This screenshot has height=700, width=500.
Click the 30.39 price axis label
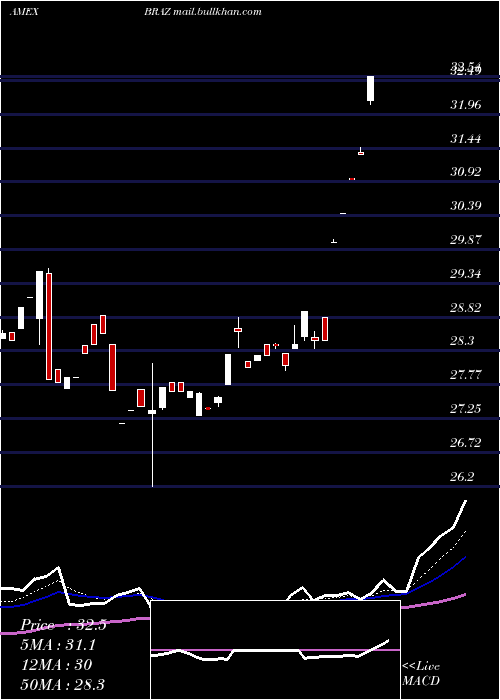(466, 206)
